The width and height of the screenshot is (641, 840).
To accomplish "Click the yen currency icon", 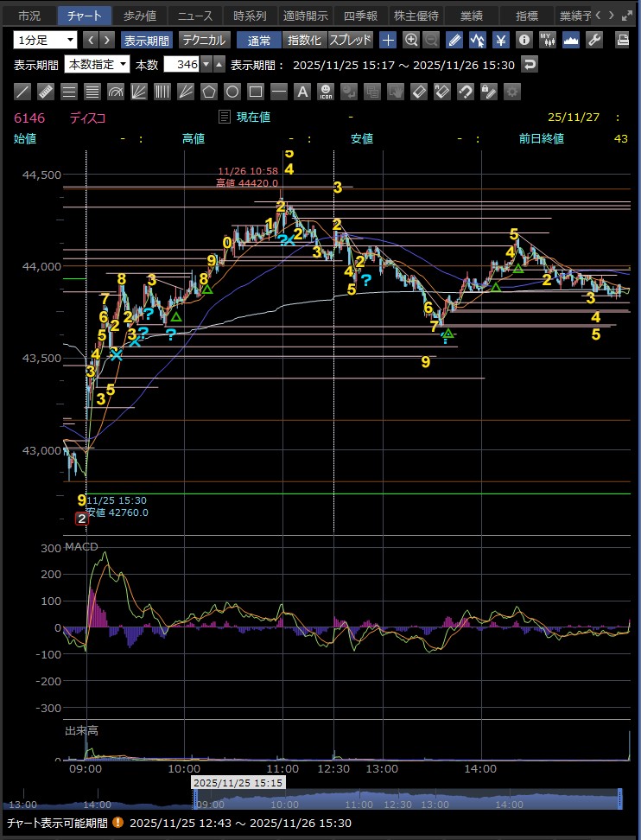I will (x=500, y=40).
